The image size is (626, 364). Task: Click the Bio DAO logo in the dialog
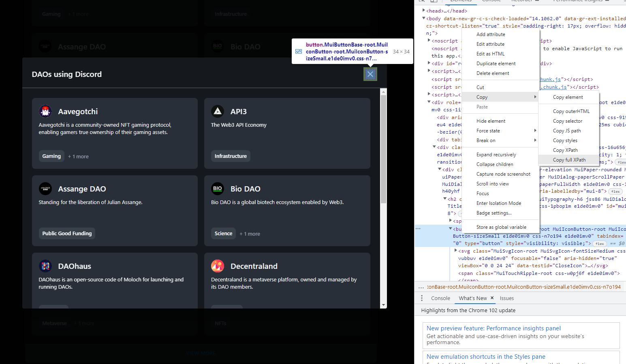click(x=218, y=189)
